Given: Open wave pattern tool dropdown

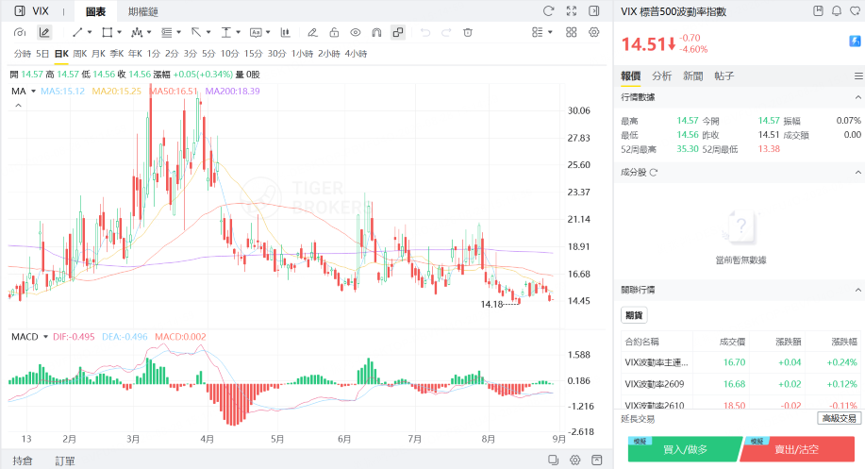Looking at the screenshot, I should pyautogui.click(x=149, y=33).
